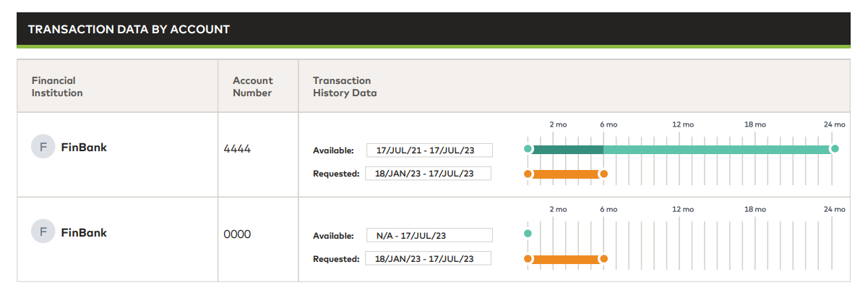
Task: Click the orange end handle on account 0000's requested bar
Action: pyautogui.click(x=603, y=258)
